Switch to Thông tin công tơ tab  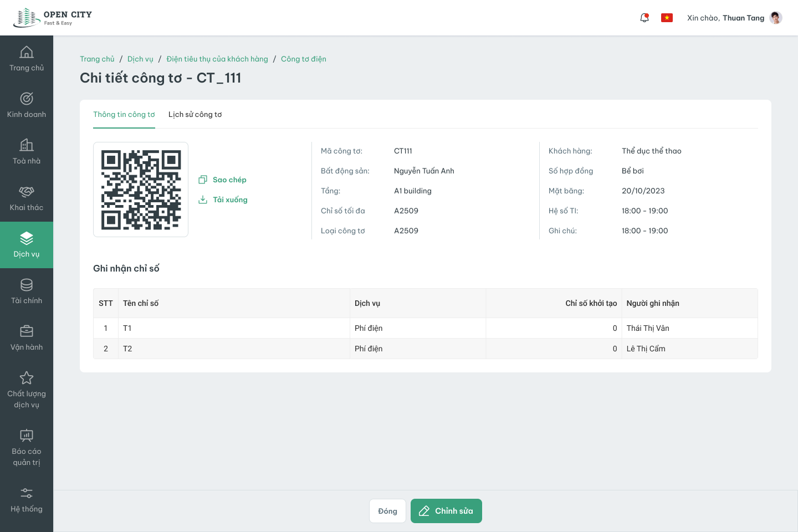pos(124,114)
